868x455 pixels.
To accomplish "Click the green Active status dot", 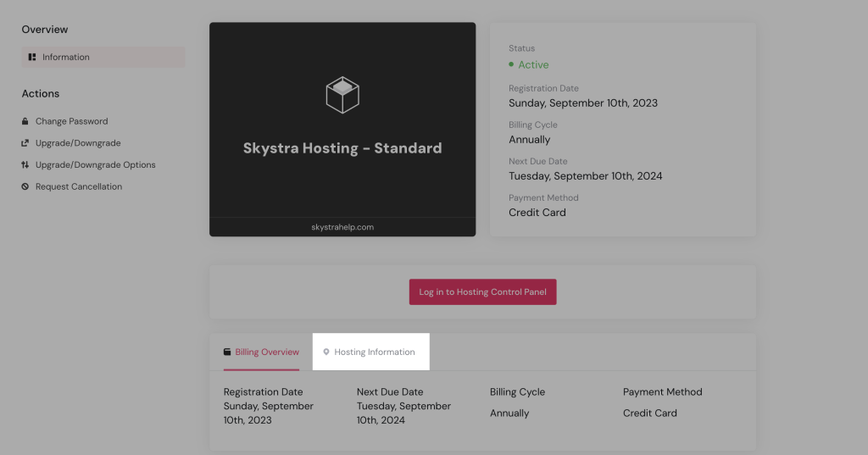I will (x=511, y=65).
